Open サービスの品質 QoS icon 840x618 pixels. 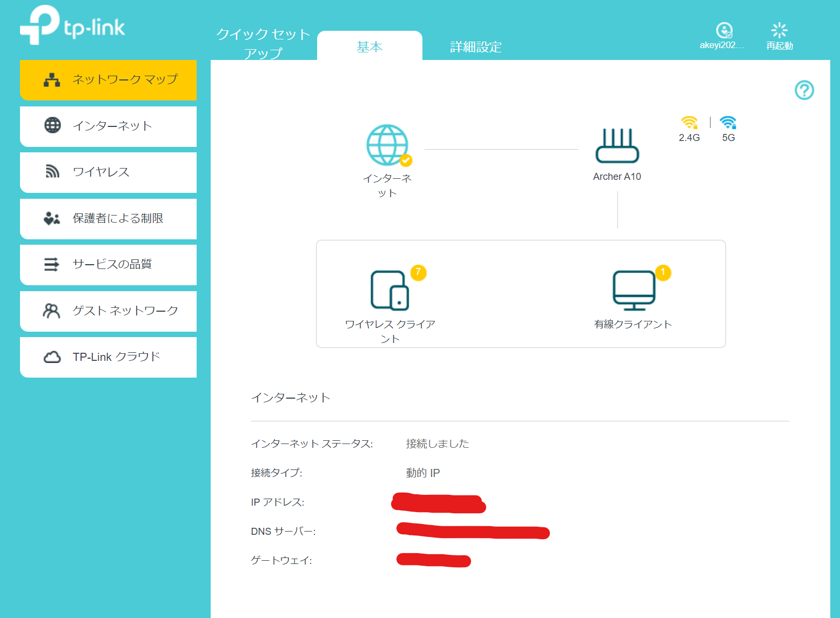[52, 264]
